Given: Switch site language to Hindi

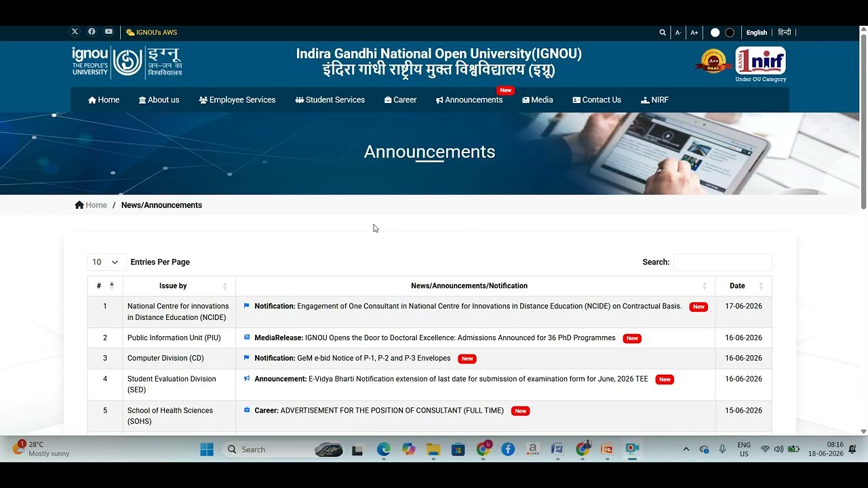Looking at the screenshot, I should click(x=785, y=33).
